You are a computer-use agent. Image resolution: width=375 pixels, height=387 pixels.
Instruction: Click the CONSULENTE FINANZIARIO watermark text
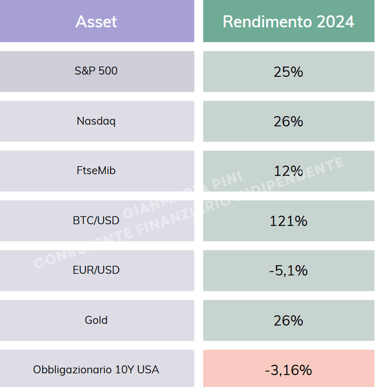click(133, 232)
